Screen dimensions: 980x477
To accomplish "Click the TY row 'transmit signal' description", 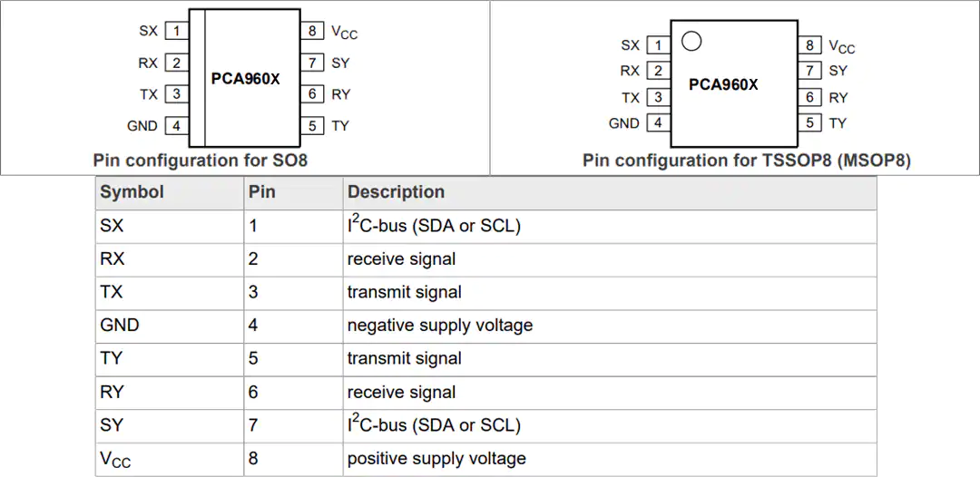I will point(405,358).
